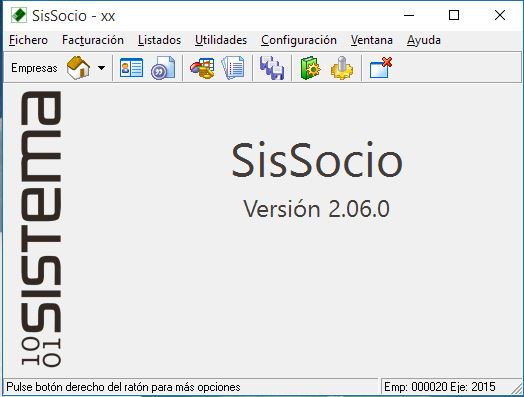Image resolution: width=524 pixels, height=397 pixels.
Task: Open the Ventana menu
Action: click(372, 40)
